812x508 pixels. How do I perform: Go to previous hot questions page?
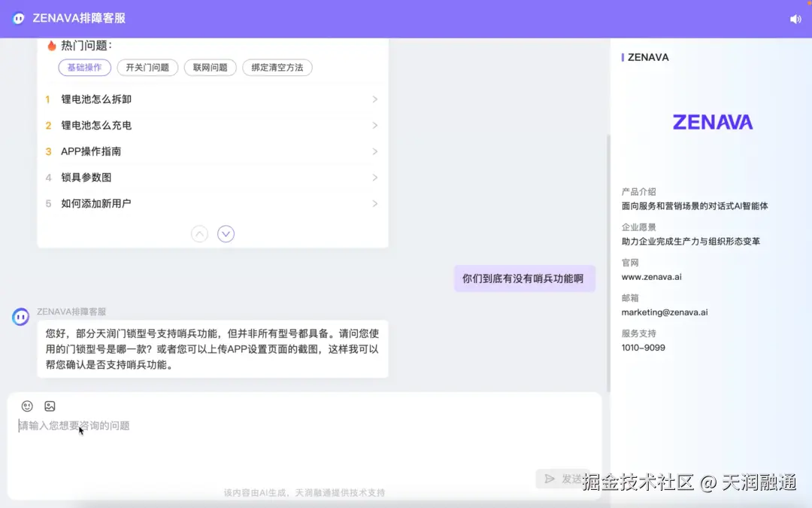(199, 234)
